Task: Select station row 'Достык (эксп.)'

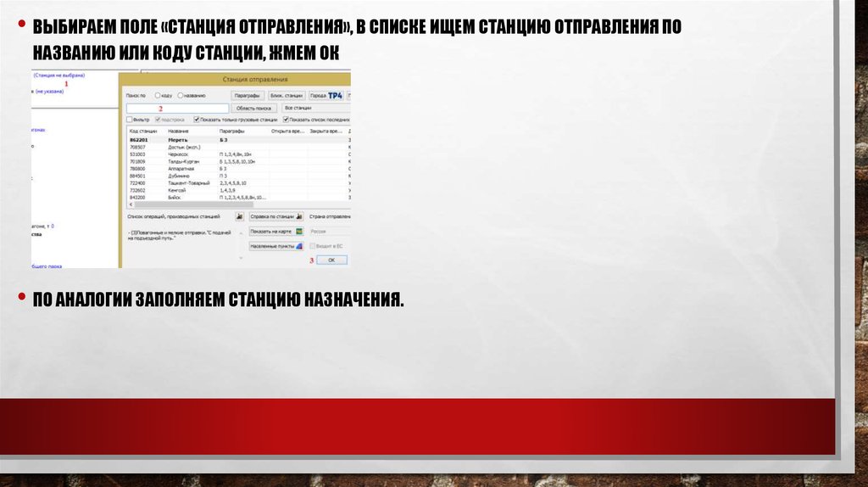Action: click(238, 148)
